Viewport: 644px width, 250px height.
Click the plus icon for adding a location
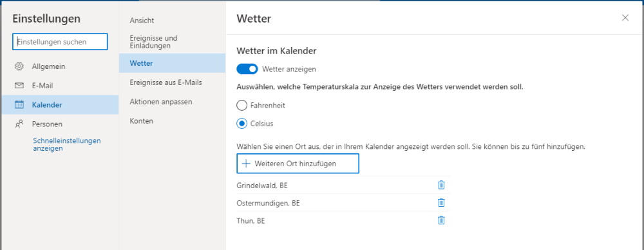coord(246,164)
